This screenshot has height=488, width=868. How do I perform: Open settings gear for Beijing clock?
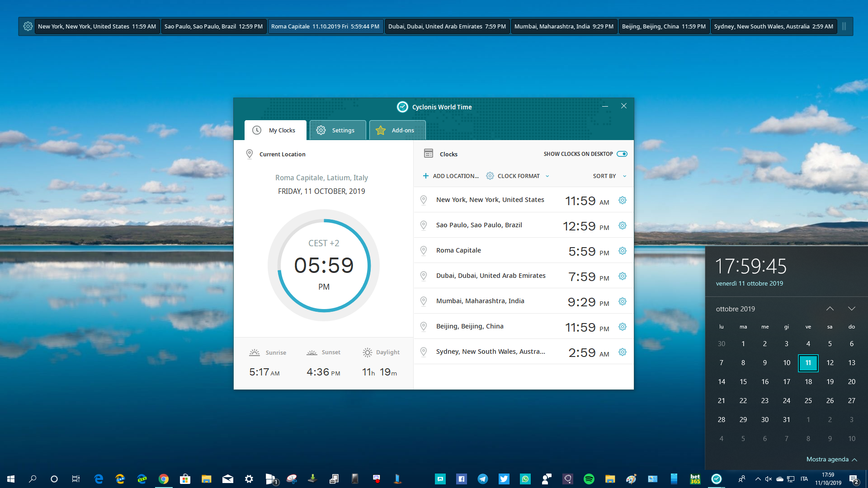pyautogui.click(x=623, y=327)
